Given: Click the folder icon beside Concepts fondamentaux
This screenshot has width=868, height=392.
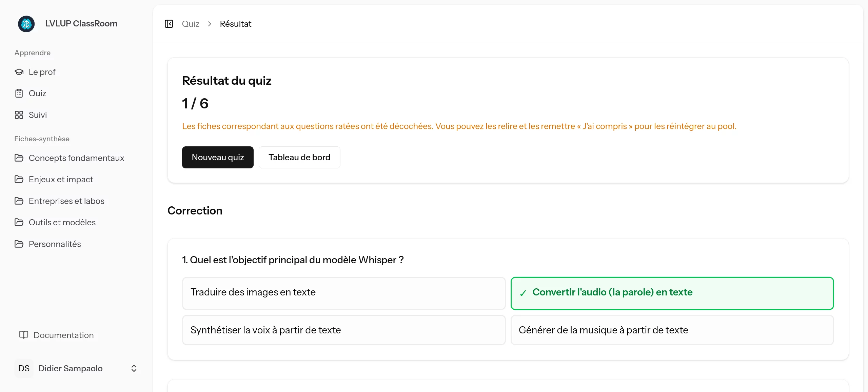Looking at the screenshot, I should click(x=19, y=158).
